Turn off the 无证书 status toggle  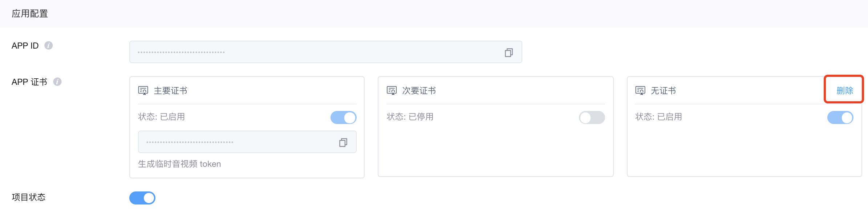click(840, 117)
